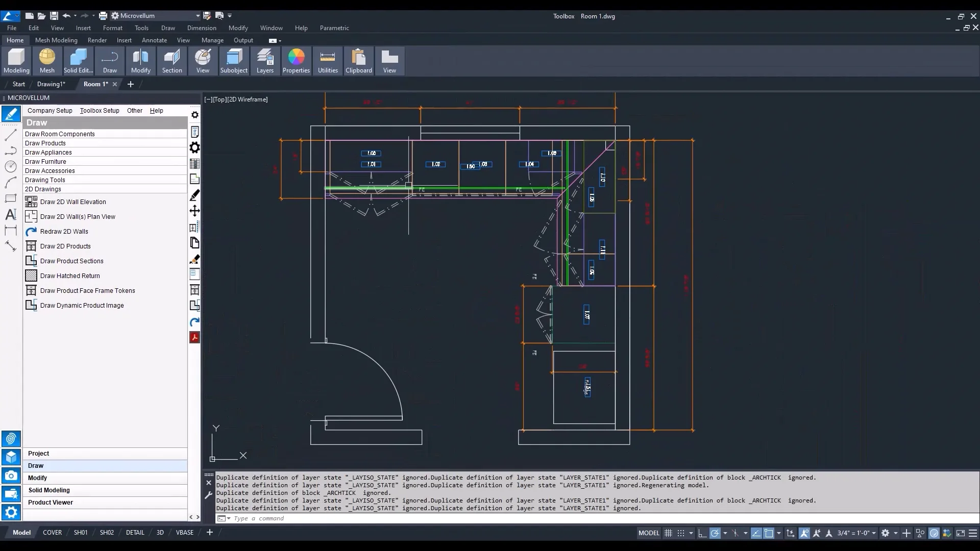980x551 pixels.
Task: Select the Text tool
Action: [10, 214]
